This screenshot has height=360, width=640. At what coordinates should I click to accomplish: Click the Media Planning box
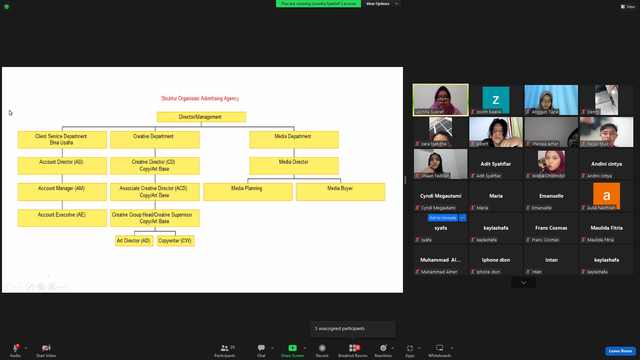[x=248, y=192]
